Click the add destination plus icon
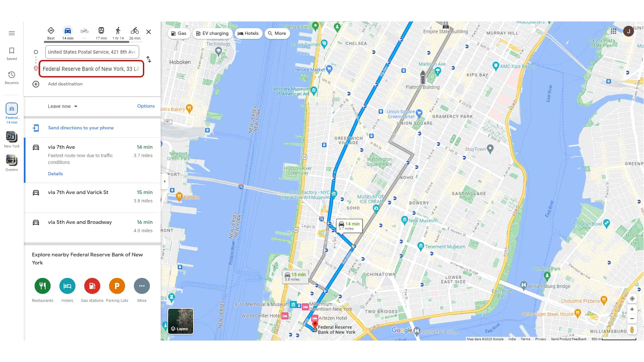 35,84
